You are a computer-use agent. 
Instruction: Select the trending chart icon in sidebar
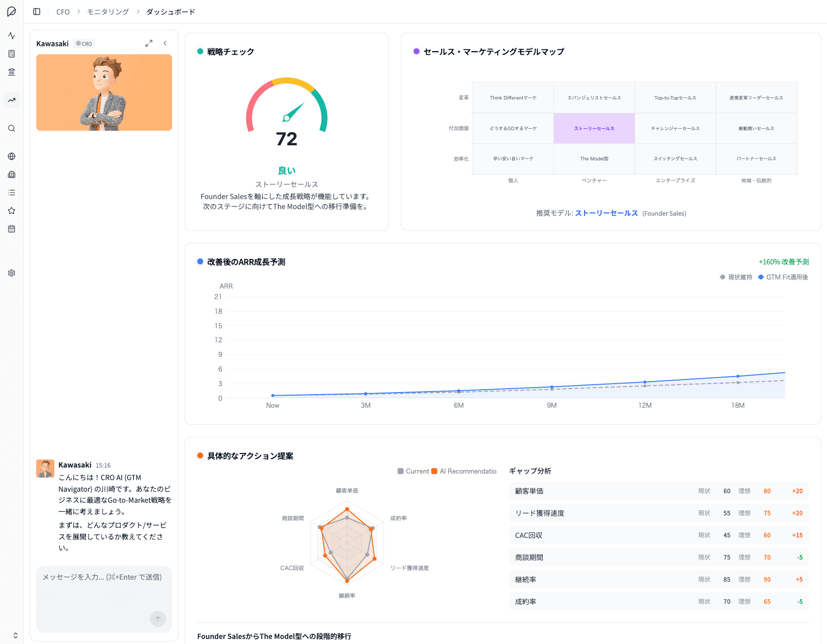click(x=11, y=100)
